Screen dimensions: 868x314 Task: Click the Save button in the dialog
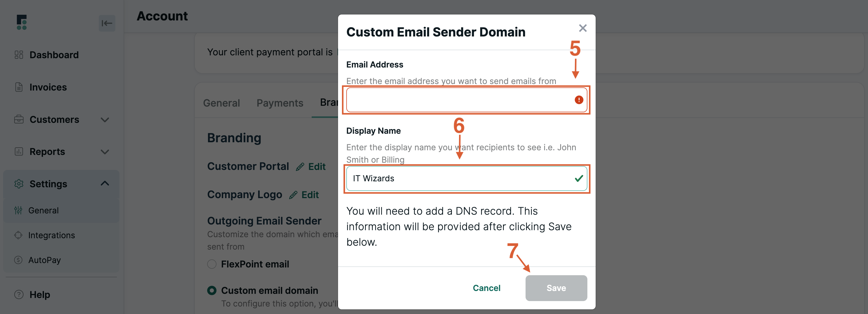click(x=556, y=288)
